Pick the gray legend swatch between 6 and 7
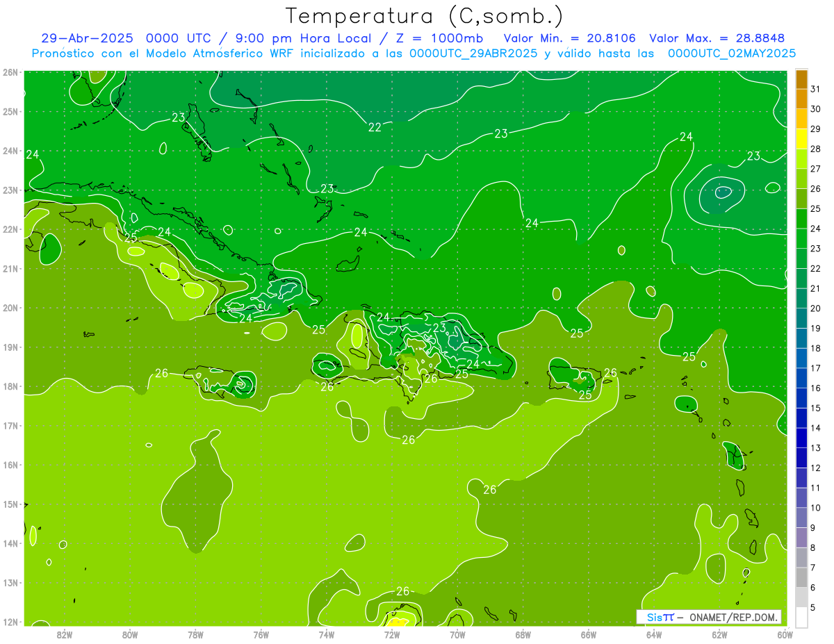This screenshot has width=834, height=644. tap(802, 577)
